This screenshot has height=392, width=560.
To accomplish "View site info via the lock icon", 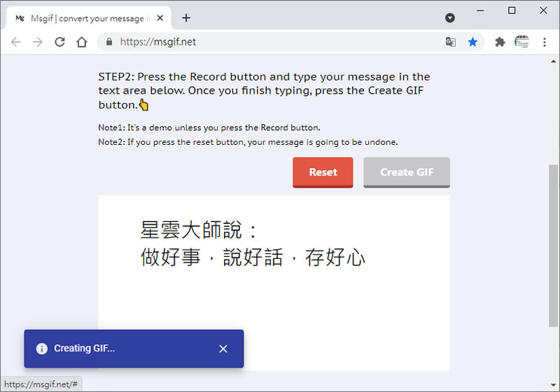I will (108, 42).
